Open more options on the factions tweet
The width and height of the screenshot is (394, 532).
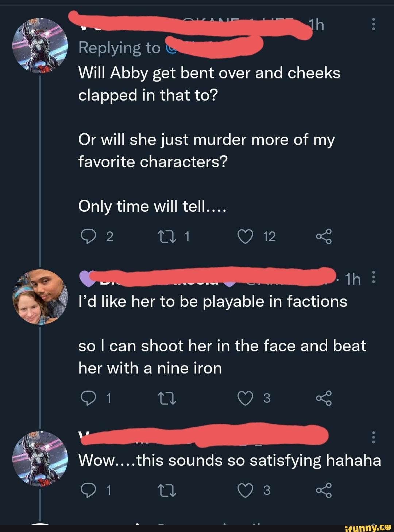click(x=372, y=278)
